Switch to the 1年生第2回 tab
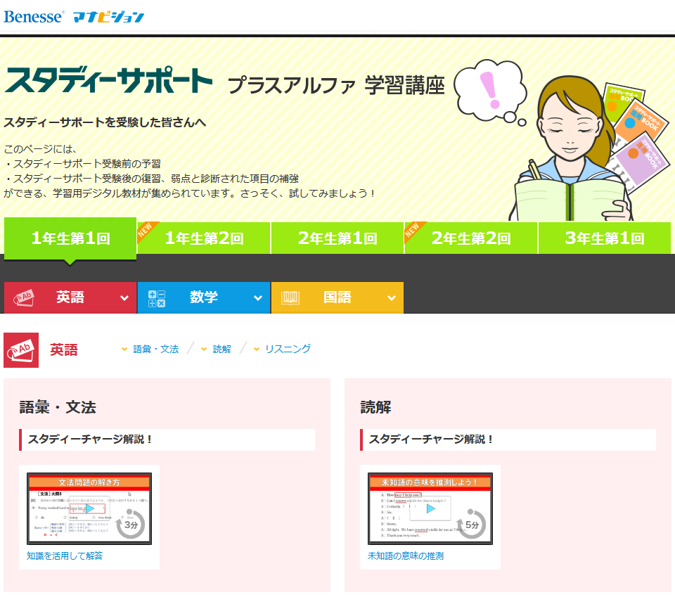The height and width of the screenshot is (616, 675). [204, 238]
